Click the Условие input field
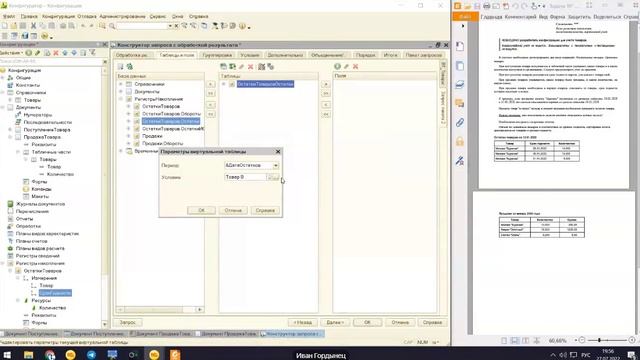The height and width of the screenshot is (360, 640). click(x=245, y=177)
